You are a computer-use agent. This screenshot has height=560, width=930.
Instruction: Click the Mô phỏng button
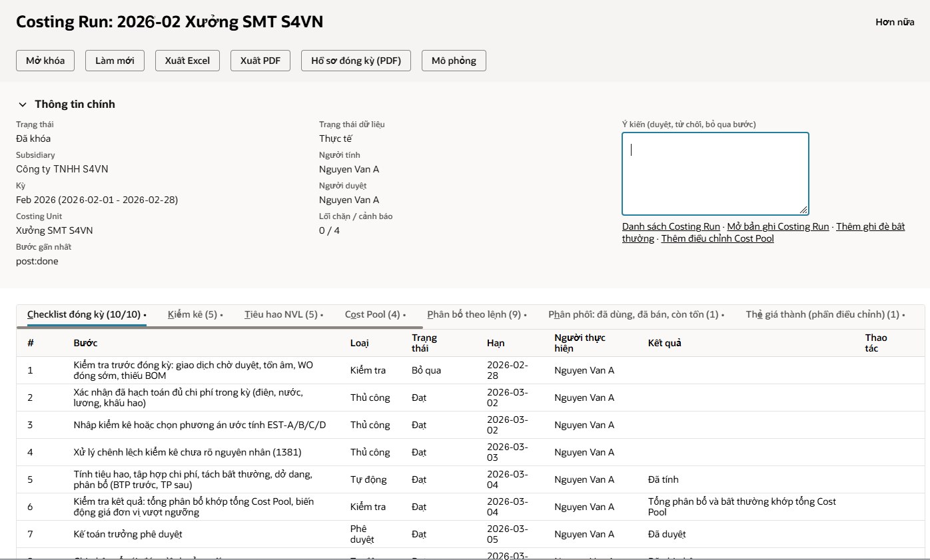coord(454,61)
